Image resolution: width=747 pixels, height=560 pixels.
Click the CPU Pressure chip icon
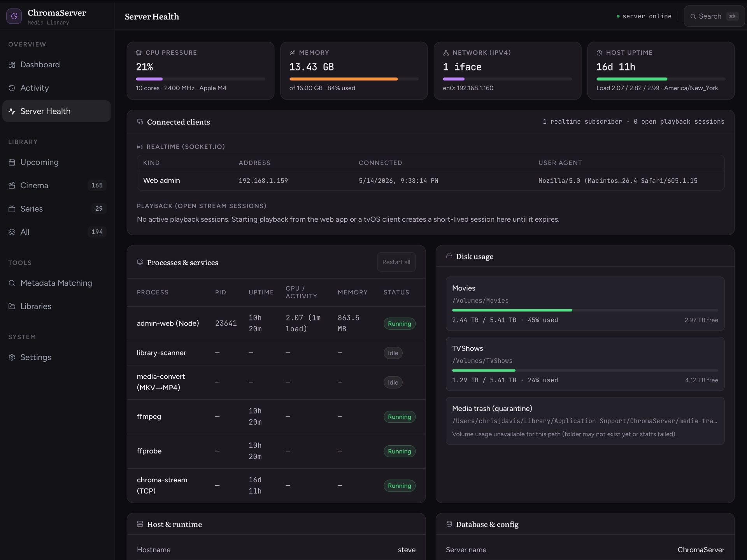tap(139, 53)
